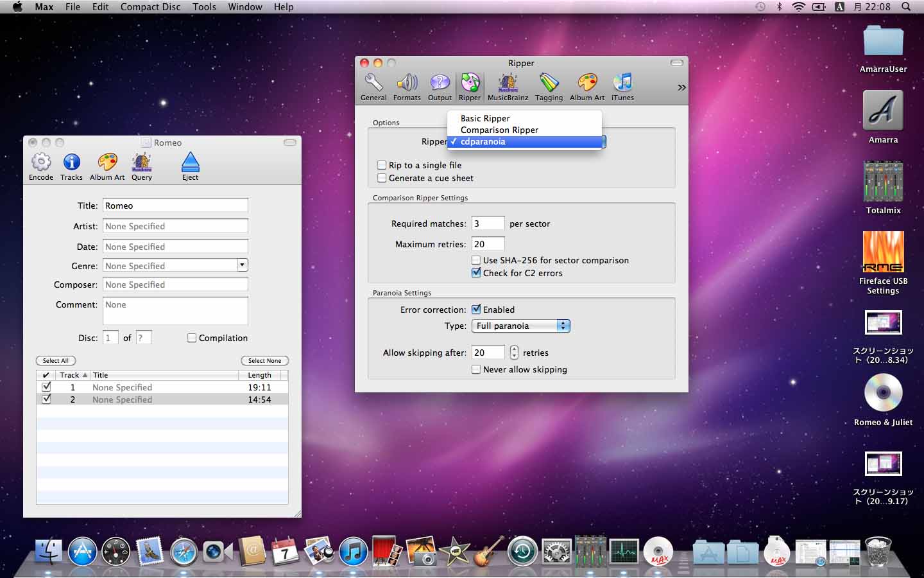Screen dimensions: 924x578
Task: Uncheck track 2 checkbox
Action: click(46, 399)
